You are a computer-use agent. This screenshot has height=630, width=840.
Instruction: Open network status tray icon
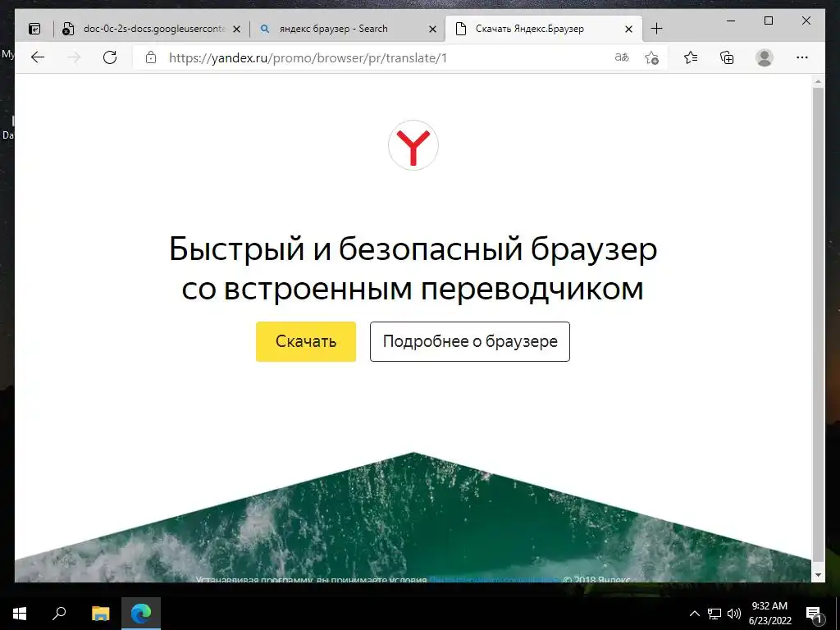(x=714, y=614)
